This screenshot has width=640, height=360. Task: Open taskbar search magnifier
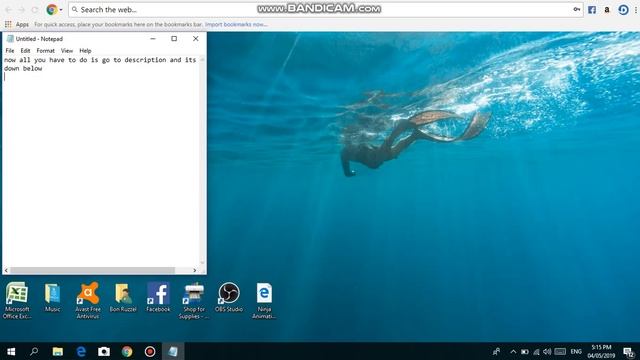34,351
